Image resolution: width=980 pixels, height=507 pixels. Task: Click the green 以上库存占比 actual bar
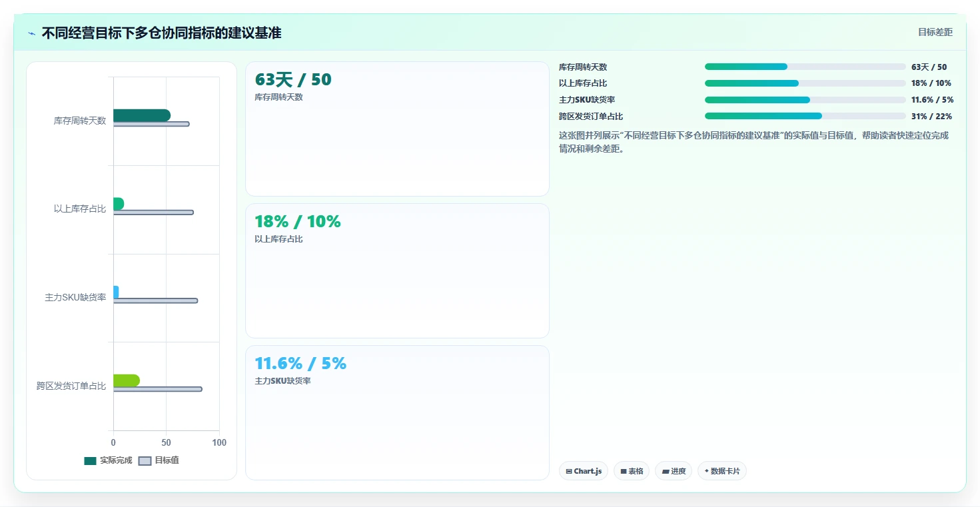[119, 204]
